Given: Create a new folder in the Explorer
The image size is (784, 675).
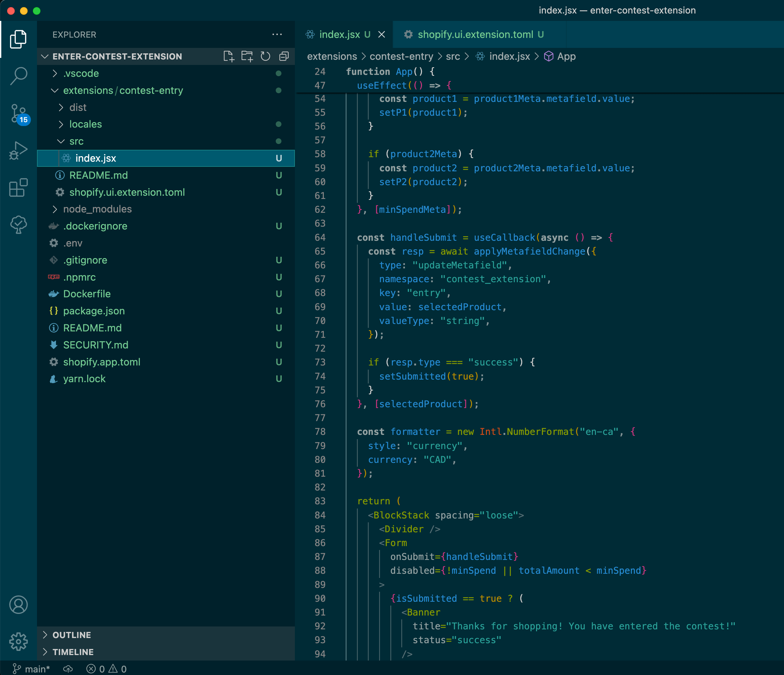Looking at the screenshot, I should [x=247, y=56].
